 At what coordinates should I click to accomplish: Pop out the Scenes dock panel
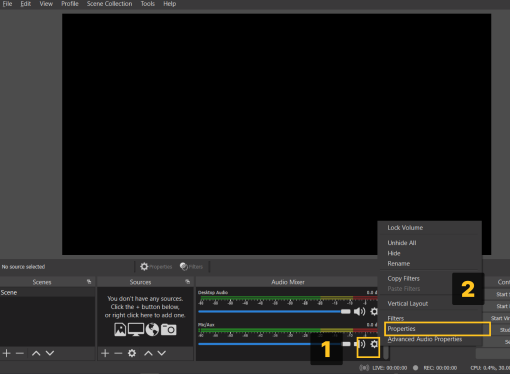[89, 282]
